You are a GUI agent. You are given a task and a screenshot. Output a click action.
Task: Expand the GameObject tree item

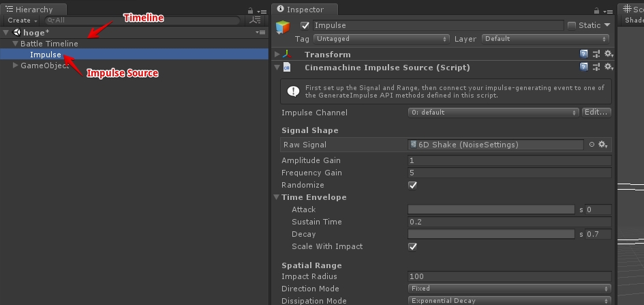point(16,65)
